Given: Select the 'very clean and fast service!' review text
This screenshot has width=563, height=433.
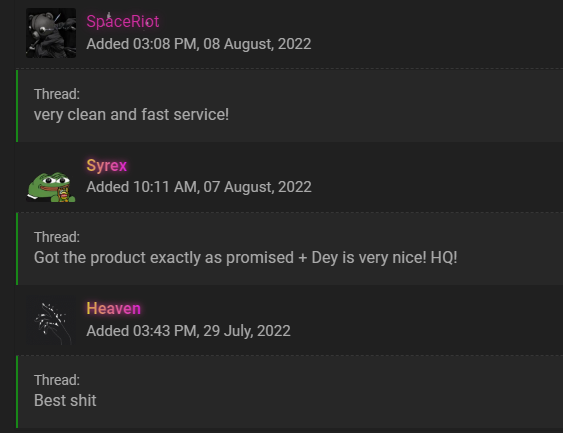Looking at the screenshot, I should tap(131, 115).
